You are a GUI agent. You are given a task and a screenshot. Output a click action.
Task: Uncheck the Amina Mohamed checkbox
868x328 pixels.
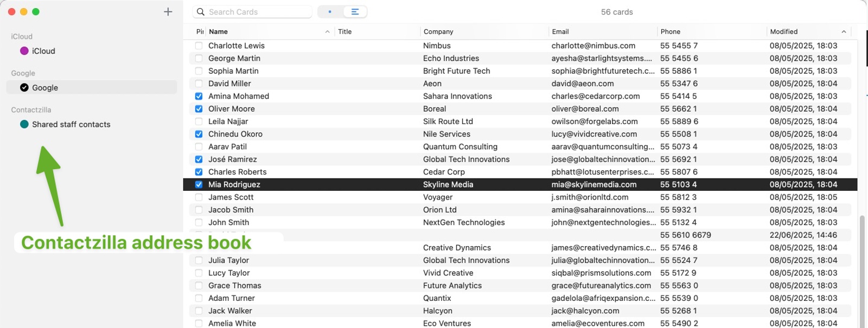pos(199,96)
